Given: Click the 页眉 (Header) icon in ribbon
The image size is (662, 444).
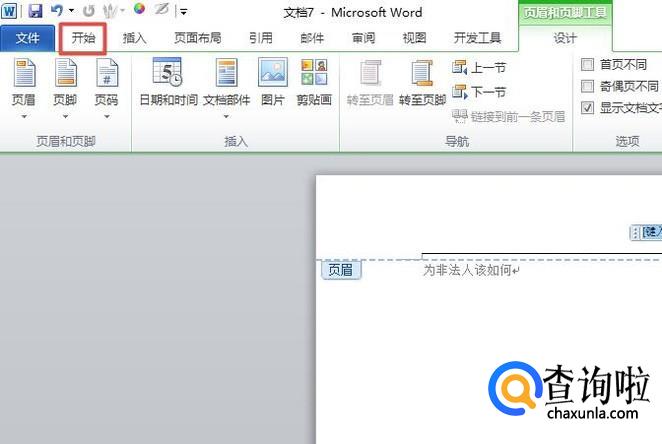Looking at the screenshot, I should [24, 73].
